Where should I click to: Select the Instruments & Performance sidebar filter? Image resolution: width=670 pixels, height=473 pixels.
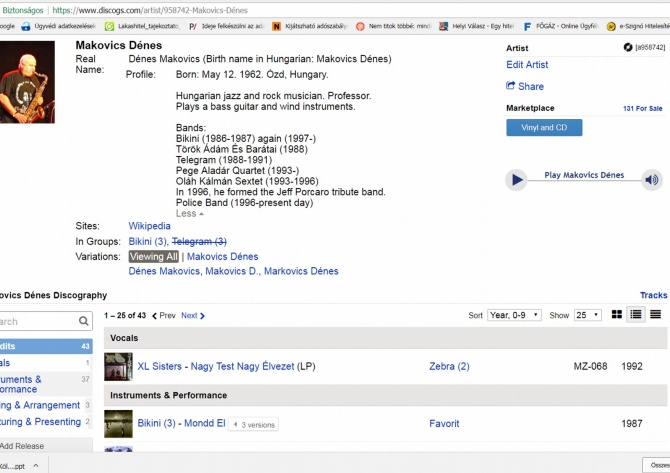46,384
